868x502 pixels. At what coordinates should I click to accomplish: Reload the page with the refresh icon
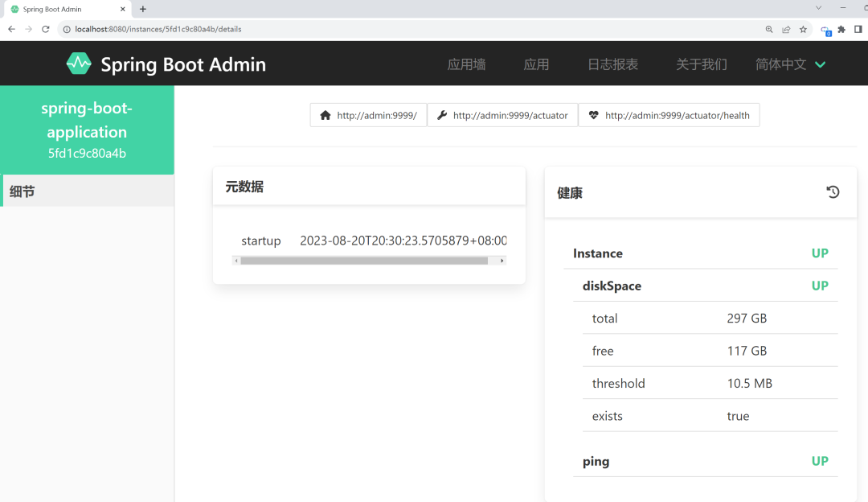click(46, 29)
